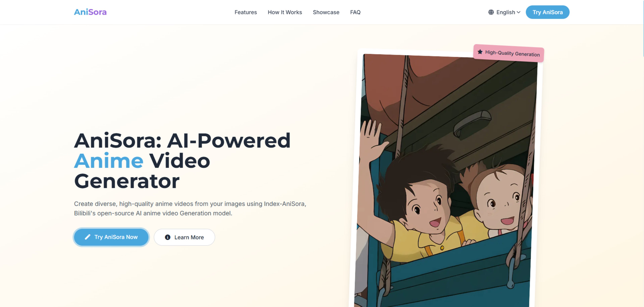The width and height of the screenshot is (644, 307).
Task: Click the High-Quality Generation badge text
Action: point(512,54)
